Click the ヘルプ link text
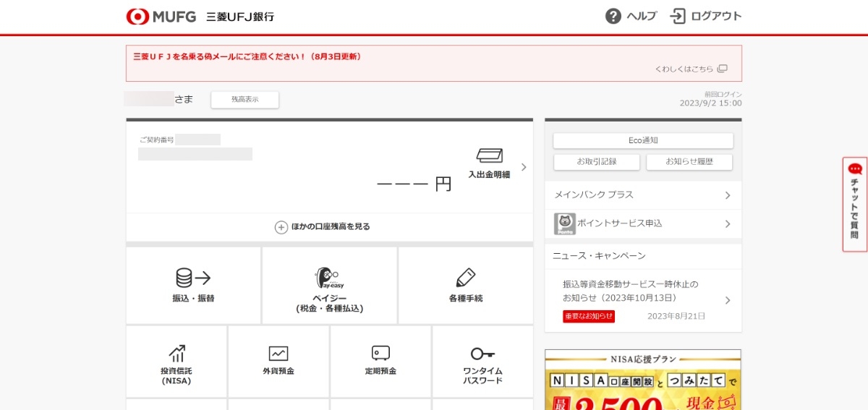Screen dimensions: 868x410 coord(642,17)
